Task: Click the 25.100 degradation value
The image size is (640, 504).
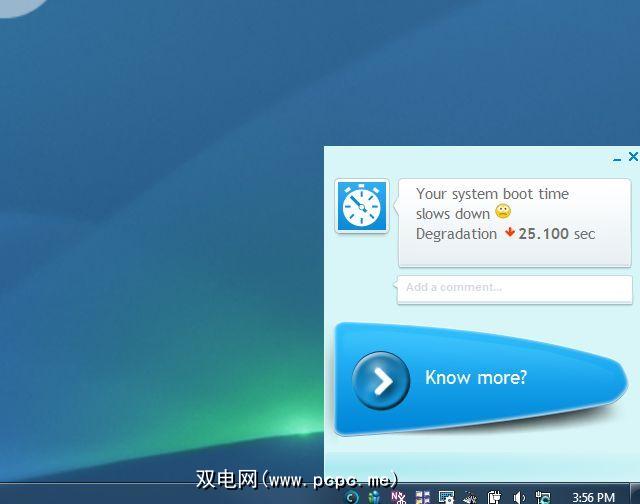Action: (543, 234)
